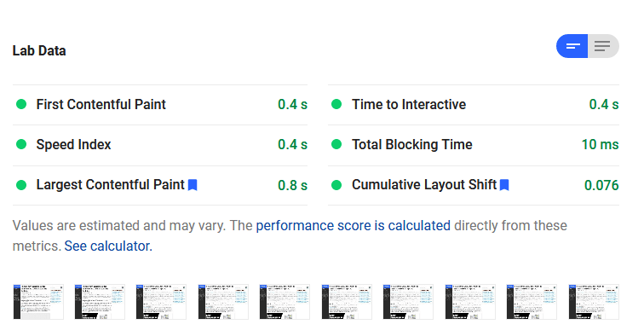The width and height of the screenshot is (644, 336).
Task: Click the Total Blocking Time green status dot
Action: (336, 144)
